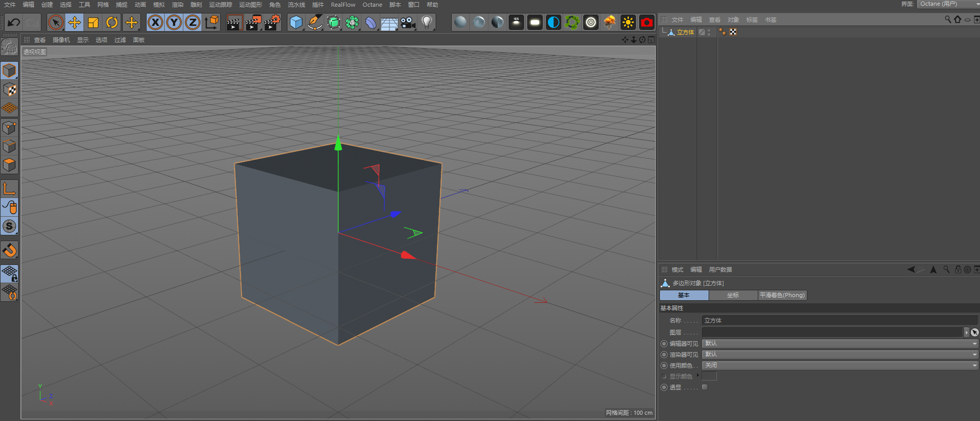Open the viewport 显示 menu
This screenshot has width=980, height=421.
coord(83,40)
